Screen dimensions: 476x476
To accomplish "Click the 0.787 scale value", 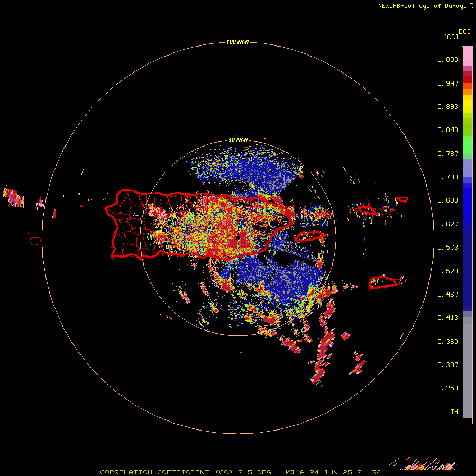I will tap(448, 153).
